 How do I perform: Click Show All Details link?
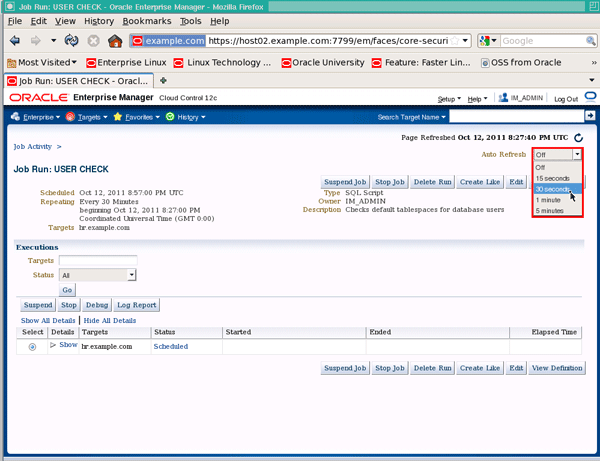click(x=48, y=321)
